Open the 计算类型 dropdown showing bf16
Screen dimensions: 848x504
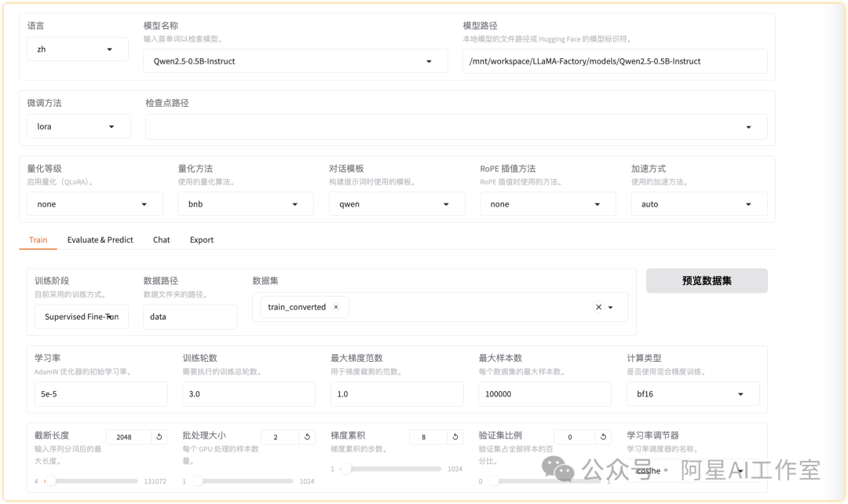point(693,393)
